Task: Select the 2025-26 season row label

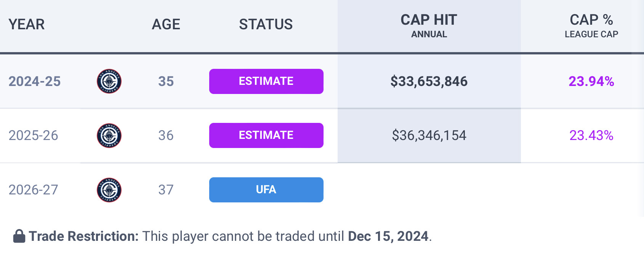Action: pos(34,135)
